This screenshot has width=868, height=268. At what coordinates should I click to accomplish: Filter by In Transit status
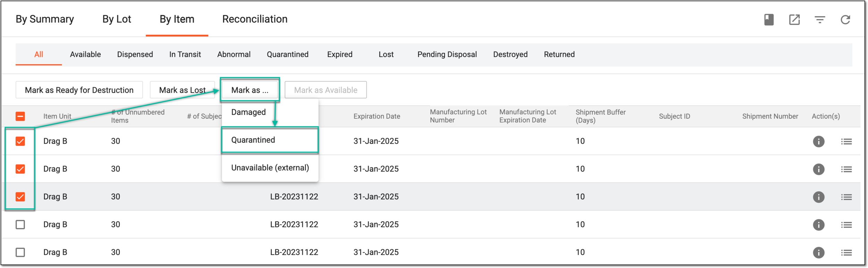point(185,55)
